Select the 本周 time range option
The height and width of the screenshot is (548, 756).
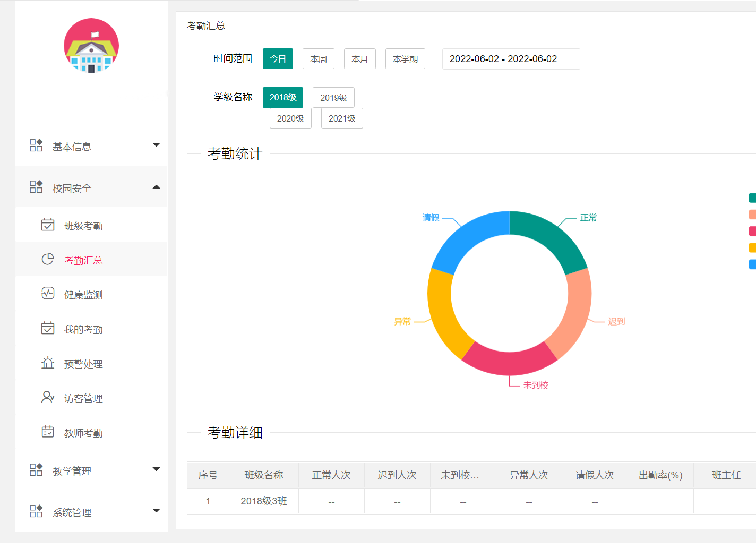tap(319, 59)
